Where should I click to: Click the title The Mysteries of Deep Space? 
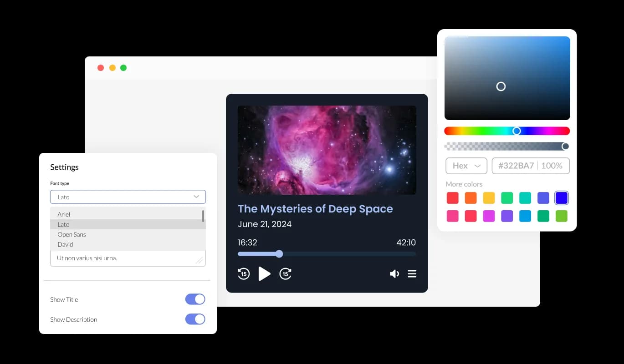tap(315, 209)
